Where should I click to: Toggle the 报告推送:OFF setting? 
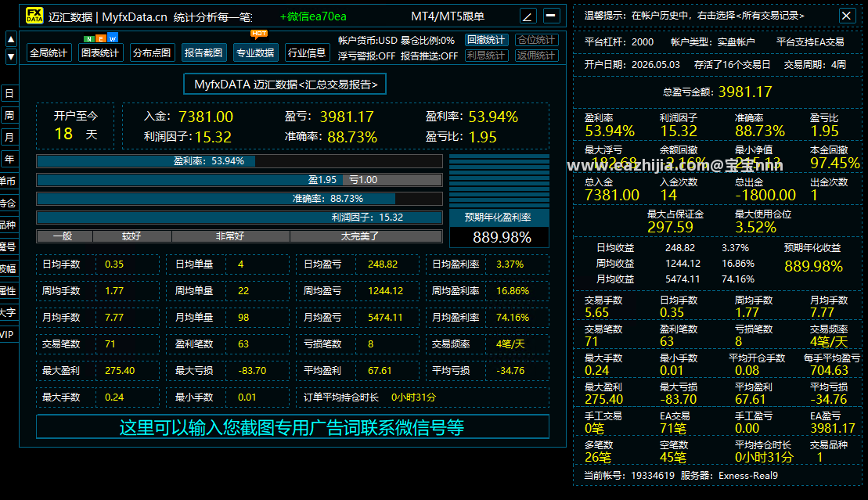coord(429,56)
